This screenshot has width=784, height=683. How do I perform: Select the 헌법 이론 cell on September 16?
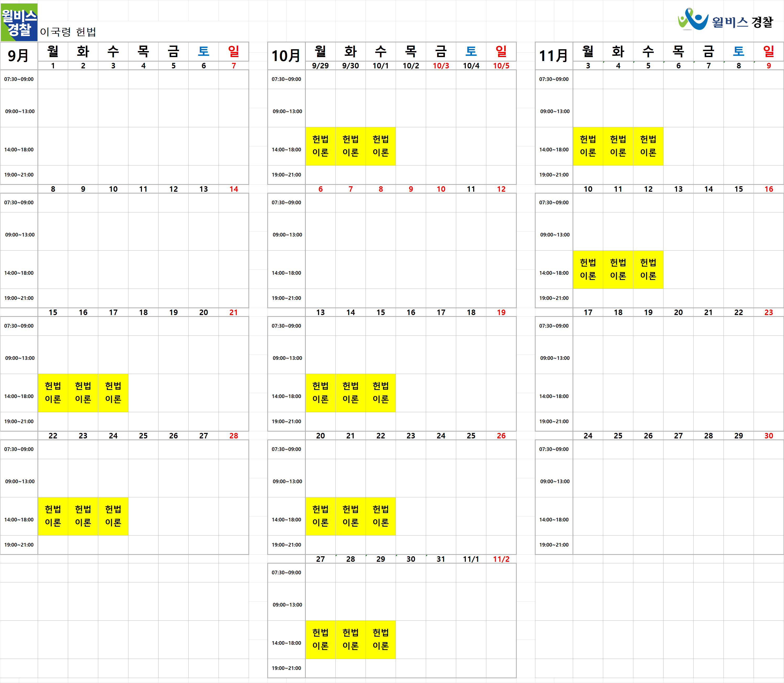tap(83, 393)
